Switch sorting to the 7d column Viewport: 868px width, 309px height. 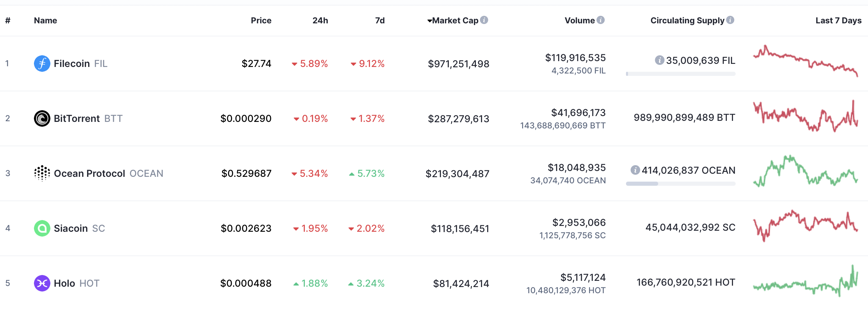coord(379,21)
